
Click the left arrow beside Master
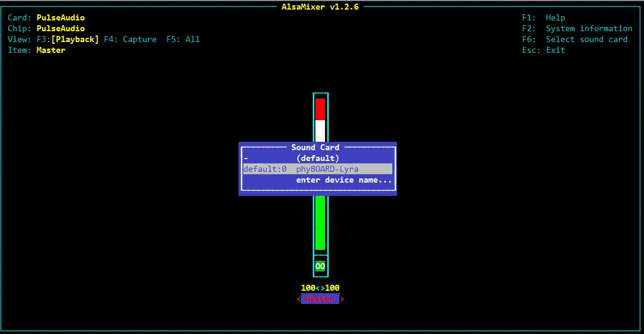(299, 299)
